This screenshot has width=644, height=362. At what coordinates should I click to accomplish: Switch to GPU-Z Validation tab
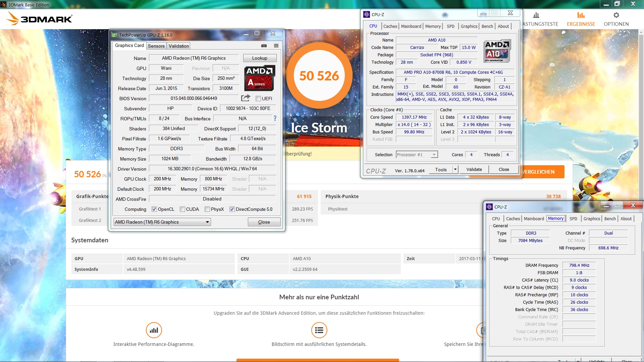point(179,46)
